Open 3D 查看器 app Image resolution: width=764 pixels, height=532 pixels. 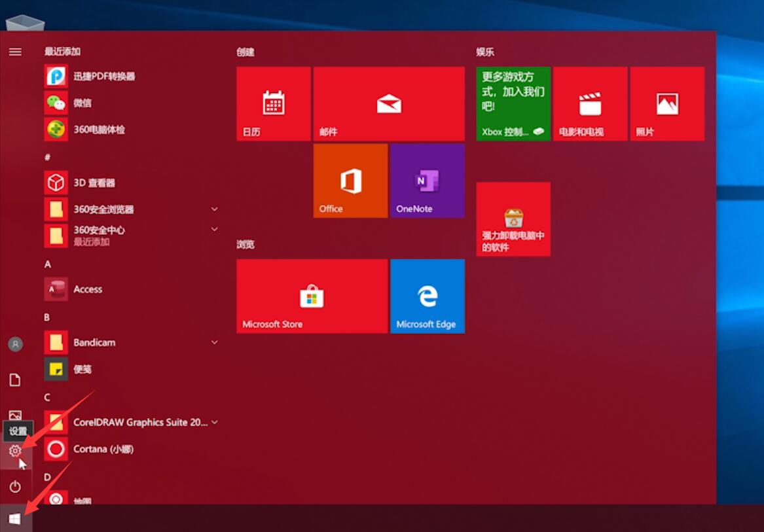tap(131, 183)
